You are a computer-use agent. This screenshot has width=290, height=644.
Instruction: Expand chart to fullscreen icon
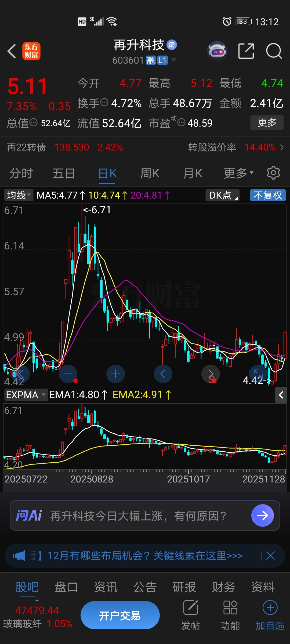pyautogui.click(x=258, y=374)
